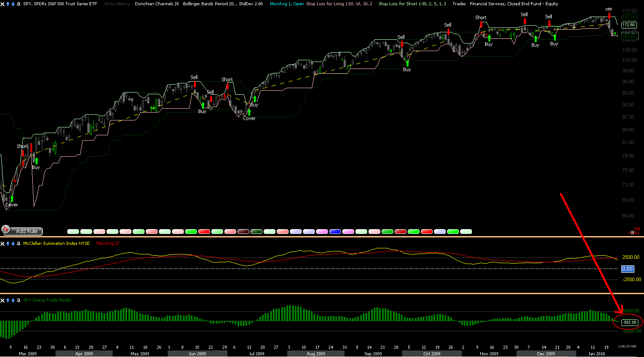Click the 87.00 price scale label

tap(628, 117)
